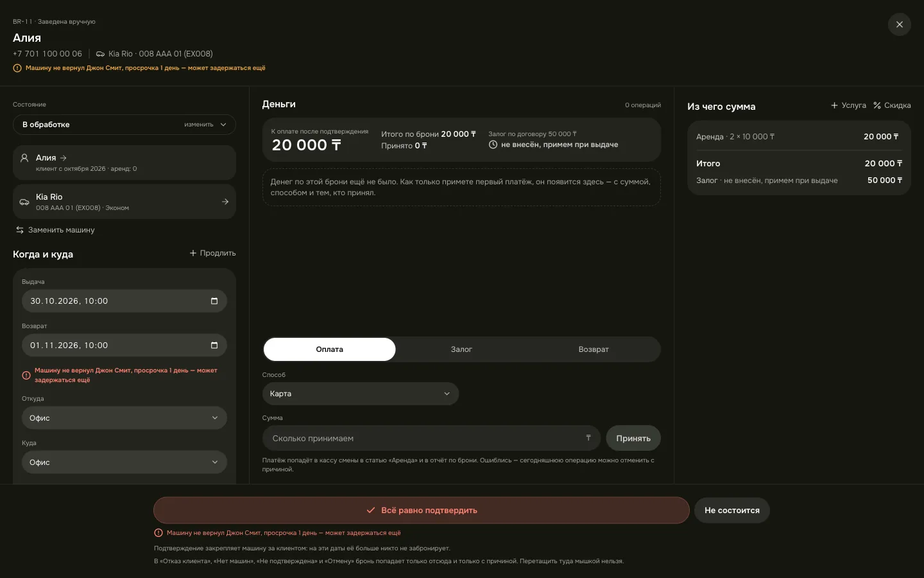Open the status dropdown В обработке
This screenshot has width=924, height=578.
point(124,125)
